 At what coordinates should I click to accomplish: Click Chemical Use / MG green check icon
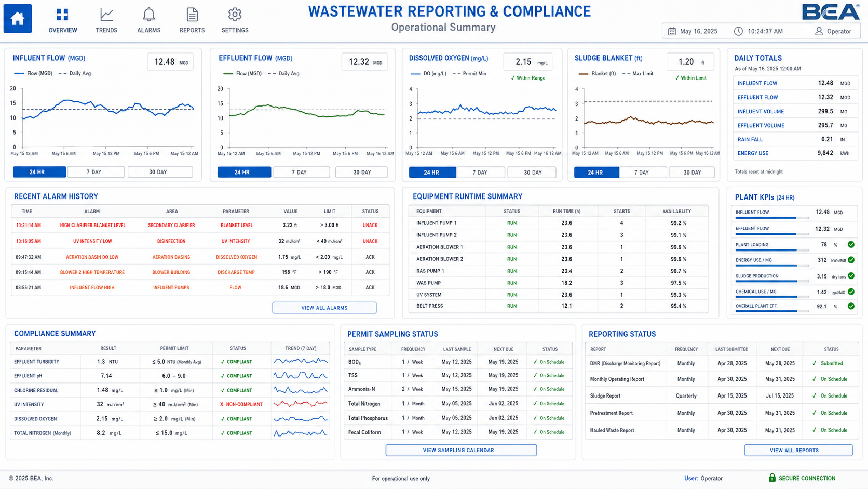tap(851, 292)
